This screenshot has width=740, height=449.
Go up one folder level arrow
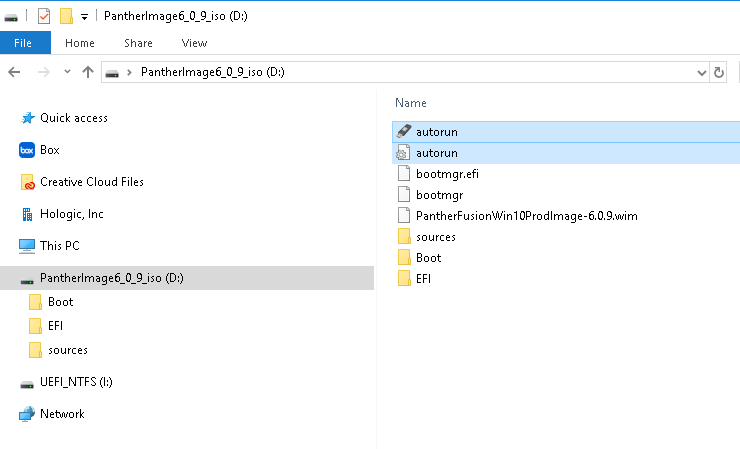(x=88, y=72)
